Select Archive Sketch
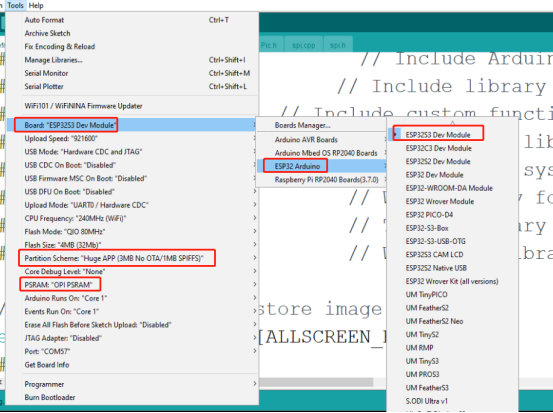The image size is (553, 413). tap(132, 33)
